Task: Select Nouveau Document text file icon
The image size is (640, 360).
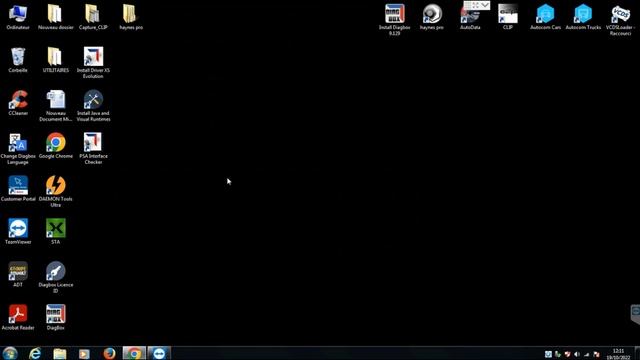Action: pyautogui.click(x=56, y=106)
